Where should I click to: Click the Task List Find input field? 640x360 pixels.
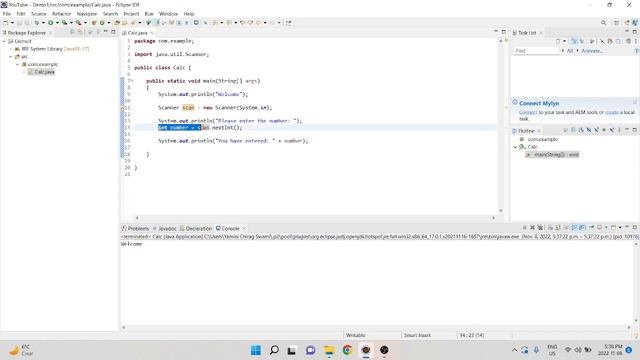tap(536, 51)
